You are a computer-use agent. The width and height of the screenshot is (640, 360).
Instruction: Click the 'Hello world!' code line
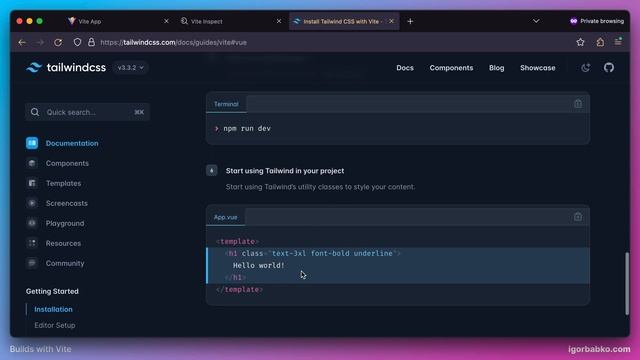[x=259, y=265]
